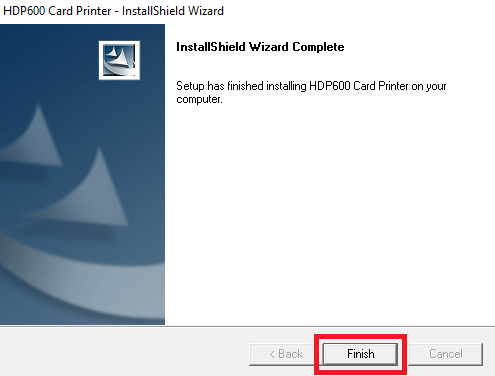Click the HDP600 Card Printer title bar
Viewport: 495px width, 376px height.
247,11
